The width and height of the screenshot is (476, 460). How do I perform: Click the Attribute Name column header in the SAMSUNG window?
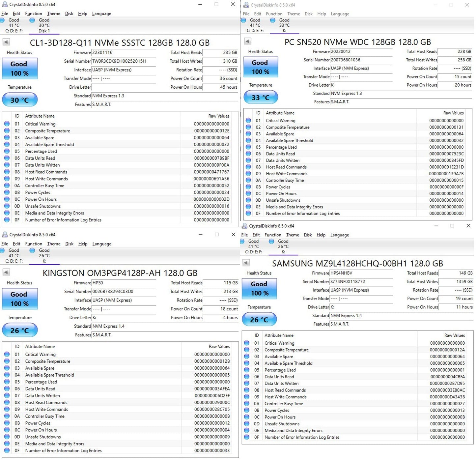(x=279, y=335)
